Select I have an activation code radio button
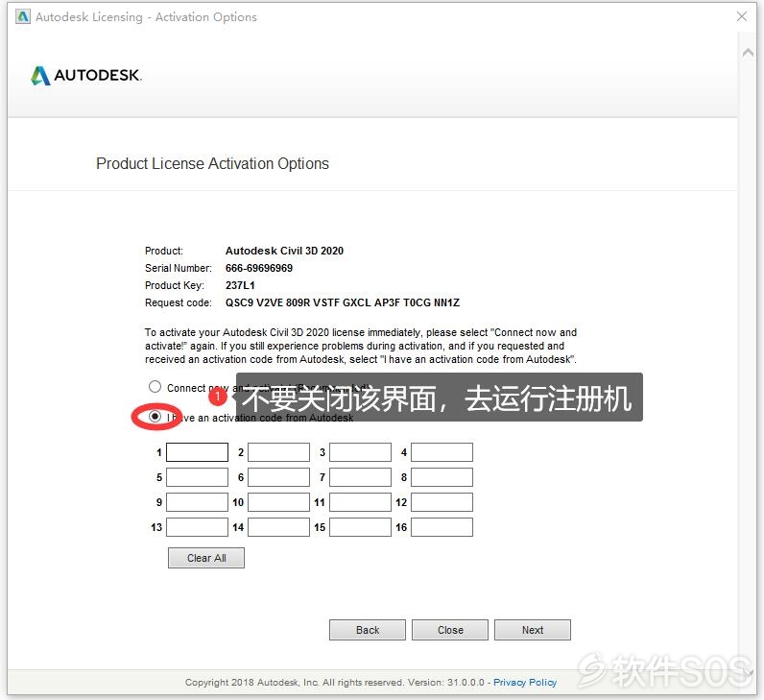Viewport: 764px width, 700px height. click(155, 417)
